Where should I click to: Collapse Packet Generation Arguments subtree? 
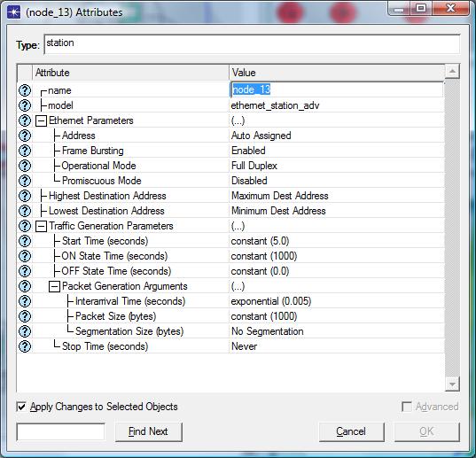point(54,287)
